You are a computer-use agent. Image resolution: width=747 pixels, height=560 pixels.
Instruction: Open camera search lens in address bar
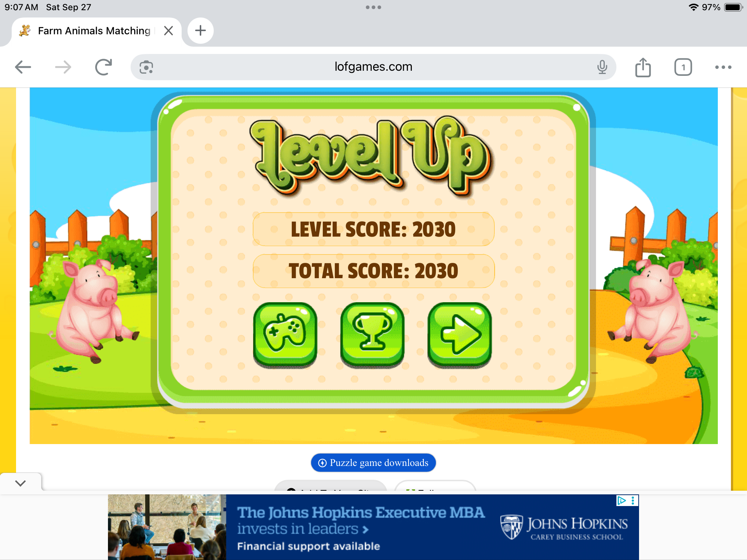point(146,67)
